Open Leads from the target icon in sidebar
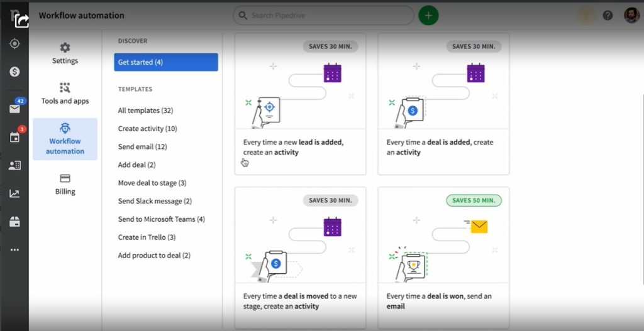Screen dimensions: 644x331 pyautogui.click(x=14, y=43)
